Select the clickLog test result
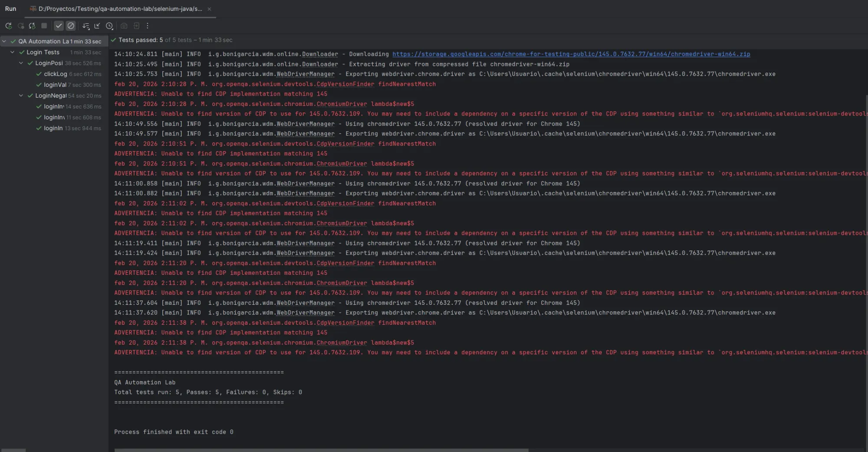868x452 pixels. 56,74
